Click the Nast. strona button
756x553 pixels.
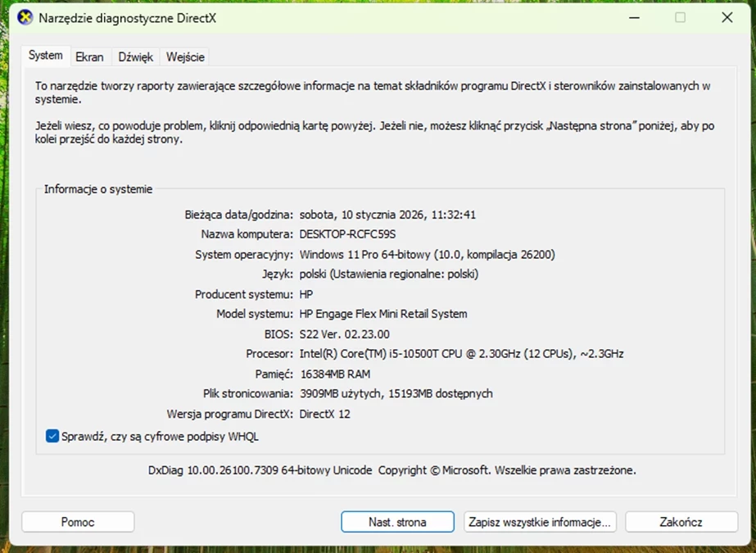(396, 522)
